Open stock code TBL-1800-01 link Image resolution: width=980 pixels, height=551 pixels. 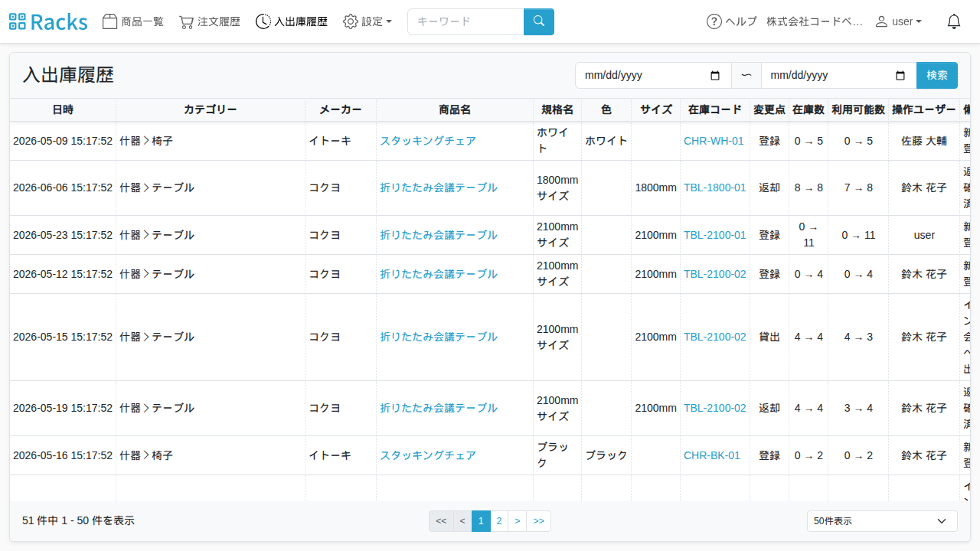tap(715, 187)
